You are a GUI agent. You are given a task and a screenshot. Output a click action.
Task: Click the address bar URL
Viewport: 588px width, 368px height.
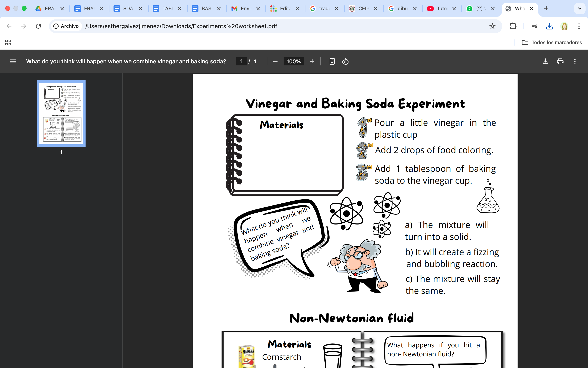coord(181,26)
